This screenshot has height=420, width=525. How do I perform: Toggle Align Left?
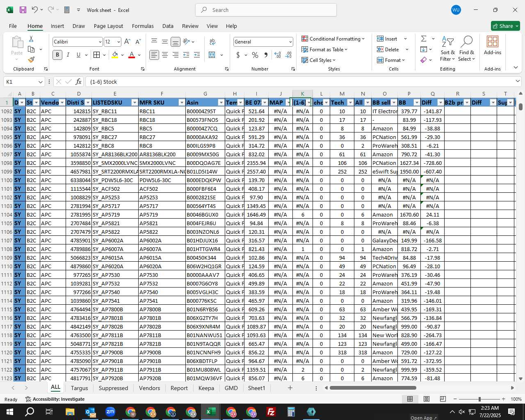coord(154,55)
